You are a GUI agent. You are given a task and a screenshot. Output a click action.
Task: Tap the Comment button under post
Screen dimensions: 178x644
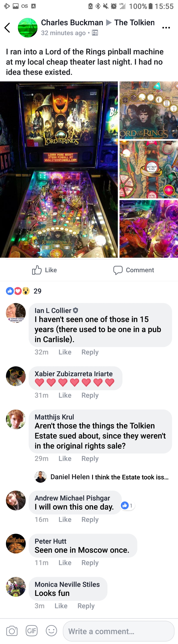134,270
